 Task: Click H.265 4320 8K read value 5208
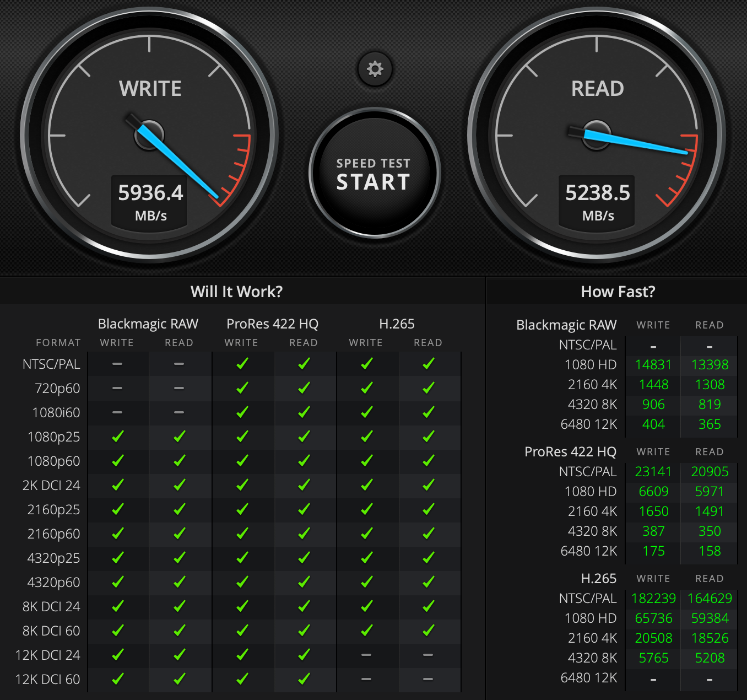710,658
